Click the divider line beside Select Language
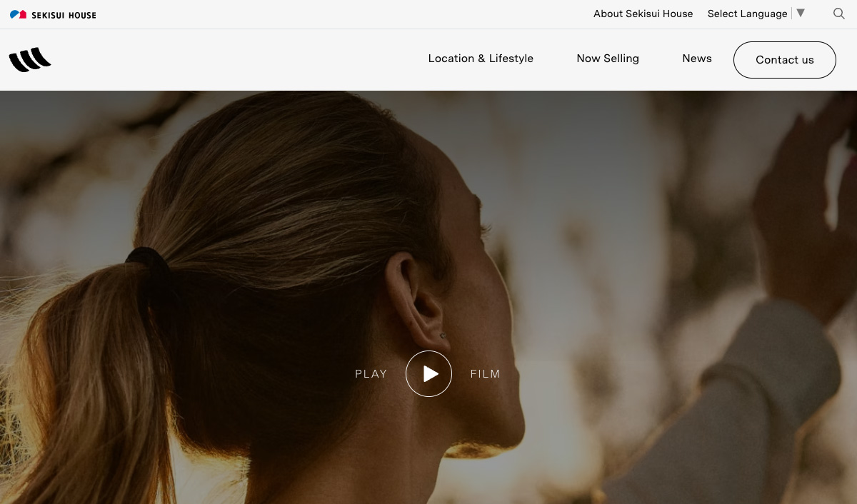The image size is (857, 504). [x=792, y=14]
